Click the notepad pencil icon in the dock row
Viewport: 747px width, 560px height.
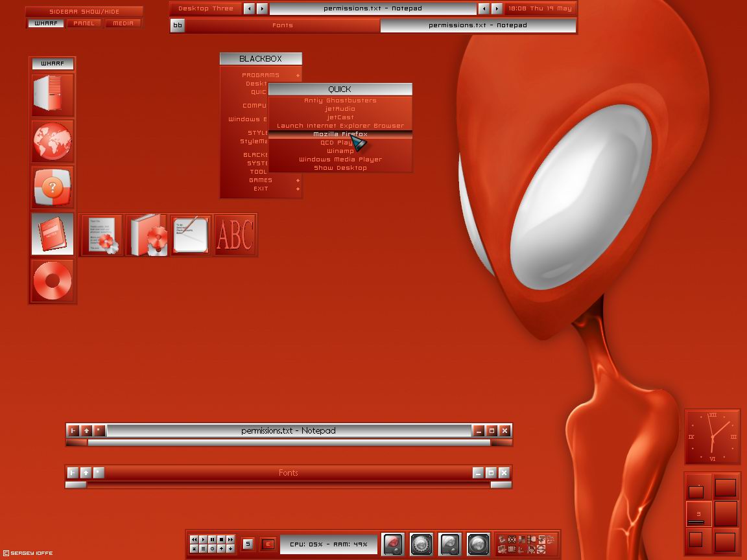pos(191,235)
